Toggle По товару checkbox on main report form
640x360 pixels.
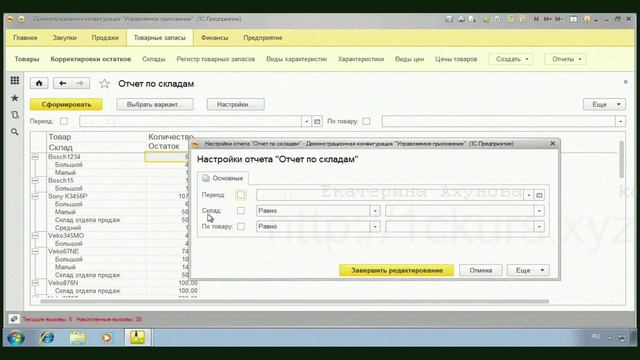pos(367,121)
